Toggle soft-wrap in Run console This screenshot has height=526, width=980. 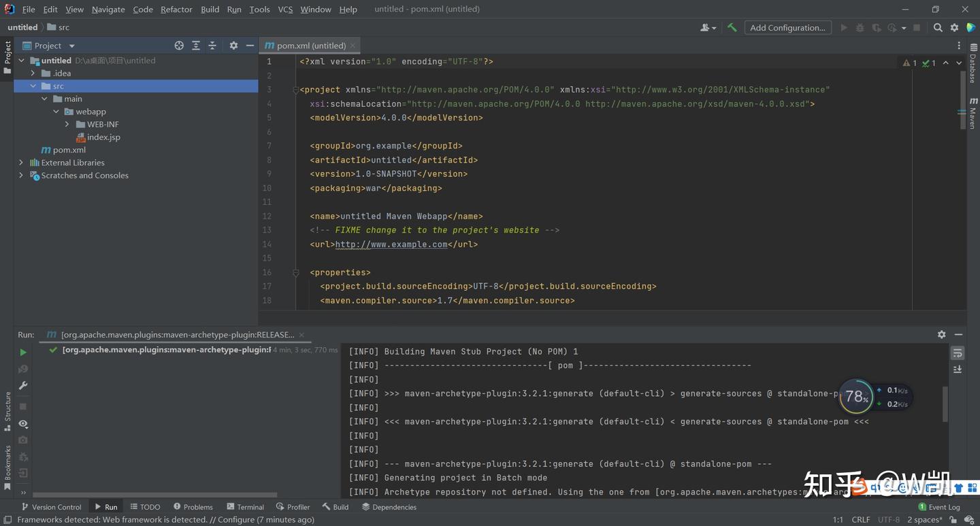pyautogui.click(x=958, y=353)
